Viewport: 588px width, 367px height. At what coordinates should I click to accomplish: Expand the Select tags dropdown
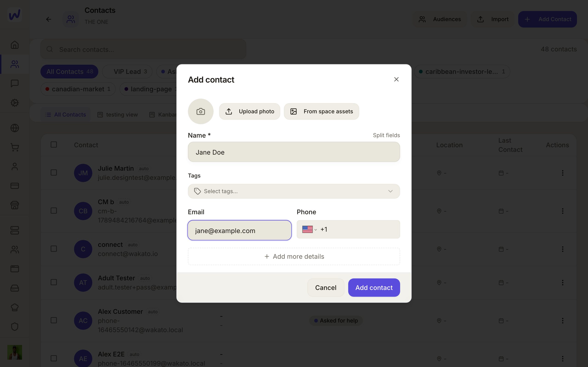tap(294, 191)
